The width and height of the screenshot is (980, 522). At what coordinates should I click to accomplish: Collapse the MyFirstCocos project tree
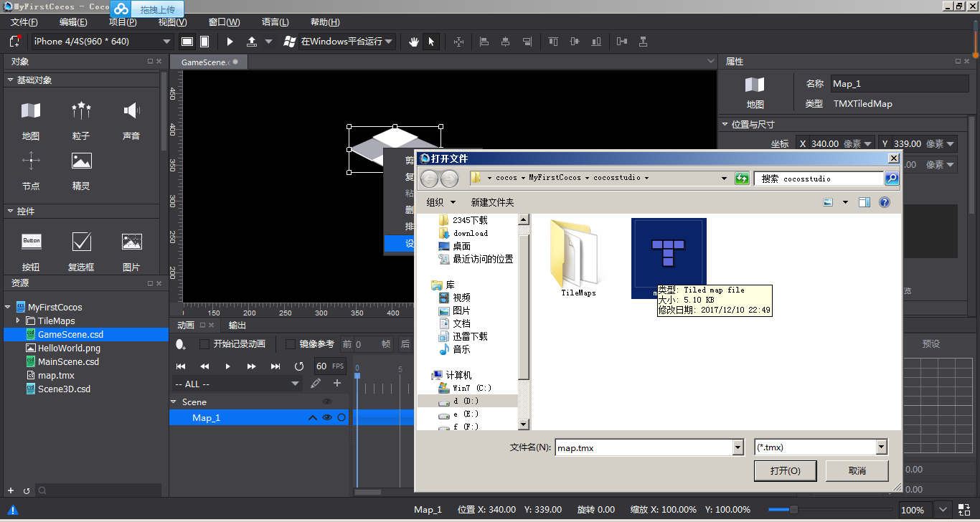tap(8, 307)
